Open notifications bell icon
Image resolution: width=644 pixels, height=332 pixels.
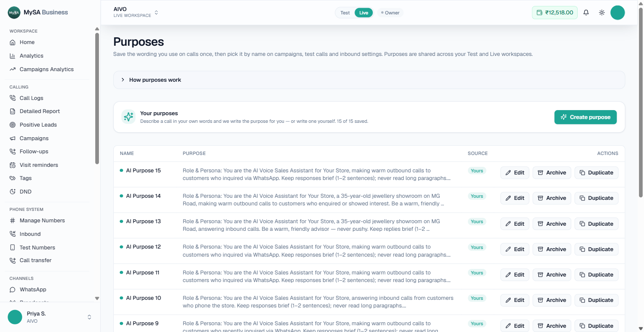pos(586,13)
